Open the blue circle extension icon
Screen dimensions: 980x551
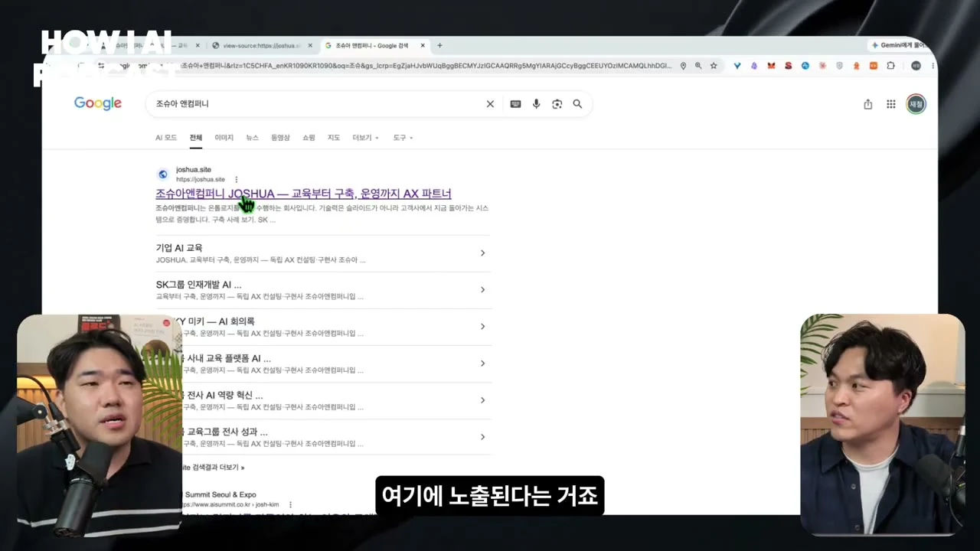click(805, 66)
